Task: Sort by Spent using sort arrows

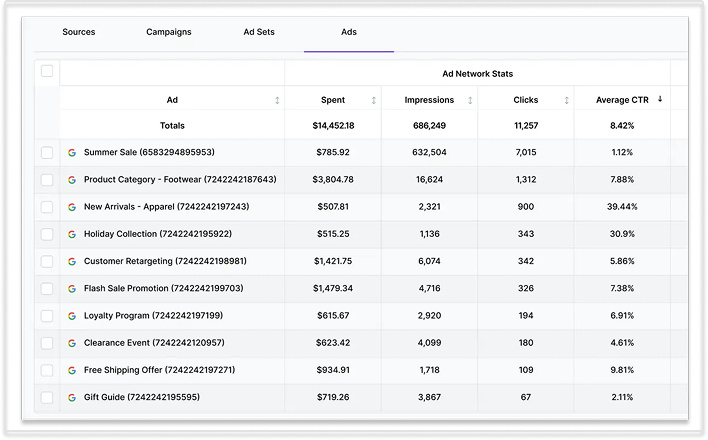Action: coord(373,100)
